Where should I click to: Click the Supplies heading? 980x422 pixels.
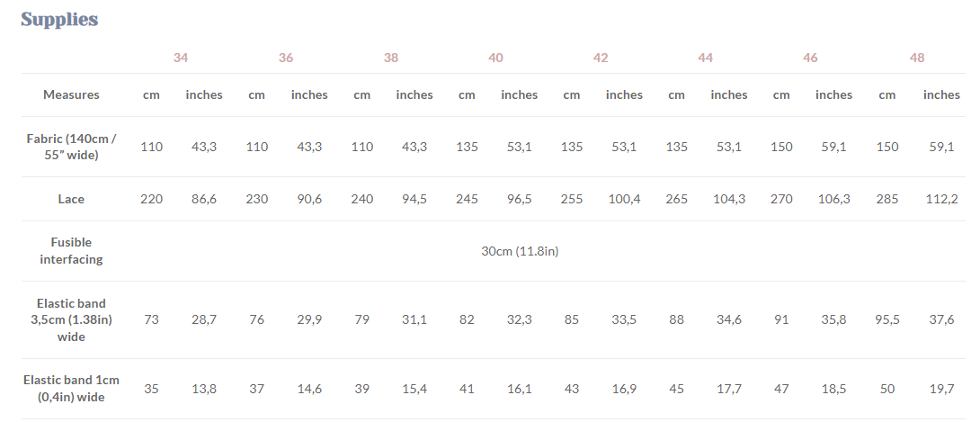coord(59,20)
